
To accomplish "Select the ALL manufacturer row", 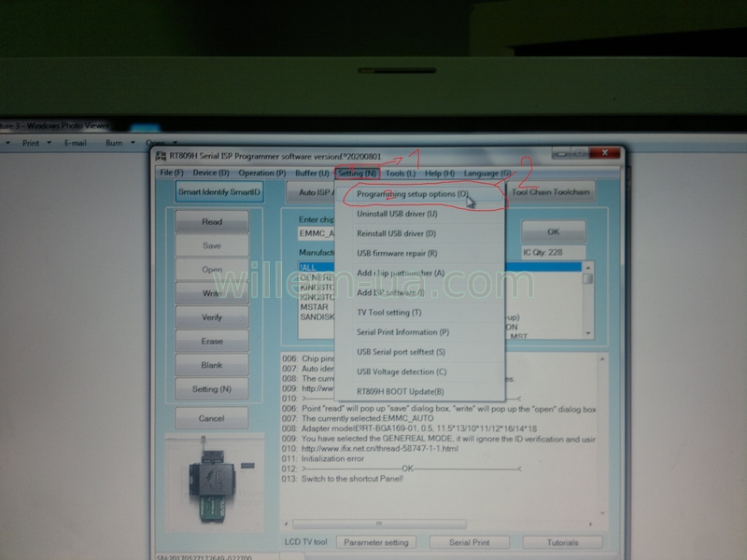I will point(317,267).
